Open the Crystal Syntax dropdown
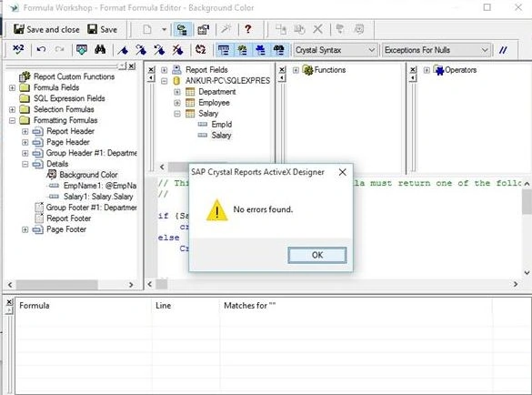This screenshot has width=532, height=395. (336, 50)
